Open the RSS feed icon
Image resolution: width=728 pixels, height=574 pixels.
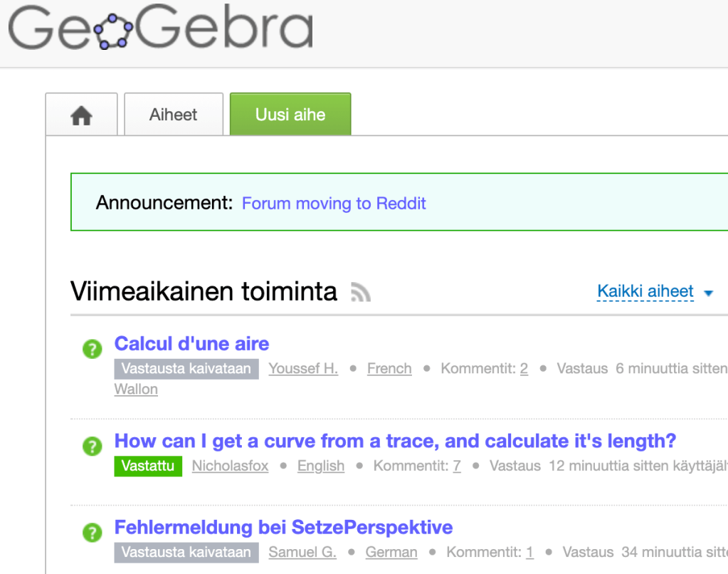361,292
